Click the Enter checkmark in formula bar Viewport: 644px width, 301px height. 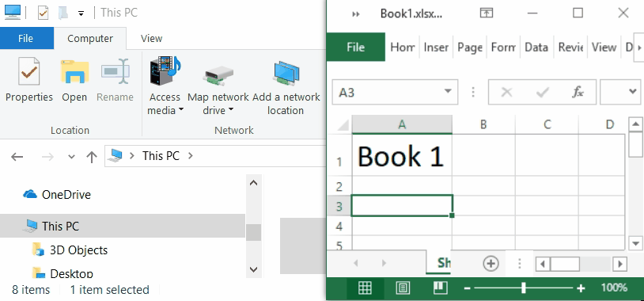coord(542,92)
